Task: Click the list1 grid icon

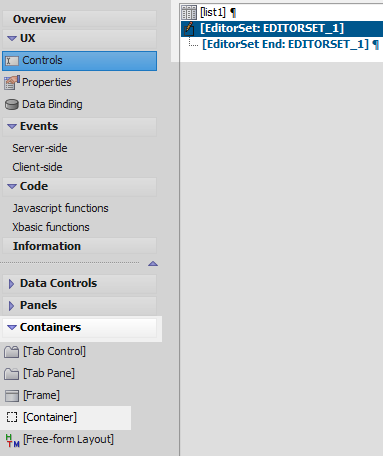Action: [189, 13]
